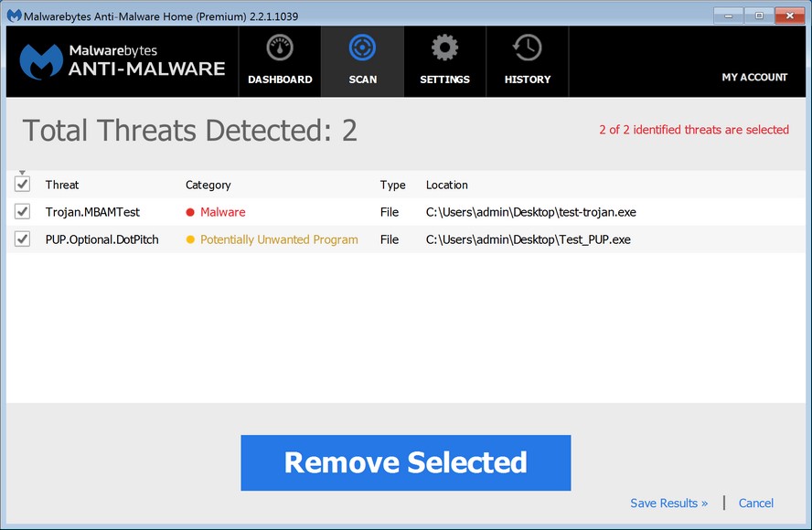Click the Total Threats Detected heading

tap(190, 131)
